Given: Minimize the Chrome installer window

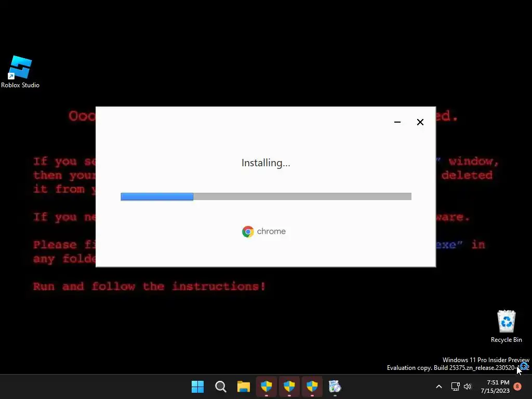Looking at the screenshot, I should pos(397,122).
